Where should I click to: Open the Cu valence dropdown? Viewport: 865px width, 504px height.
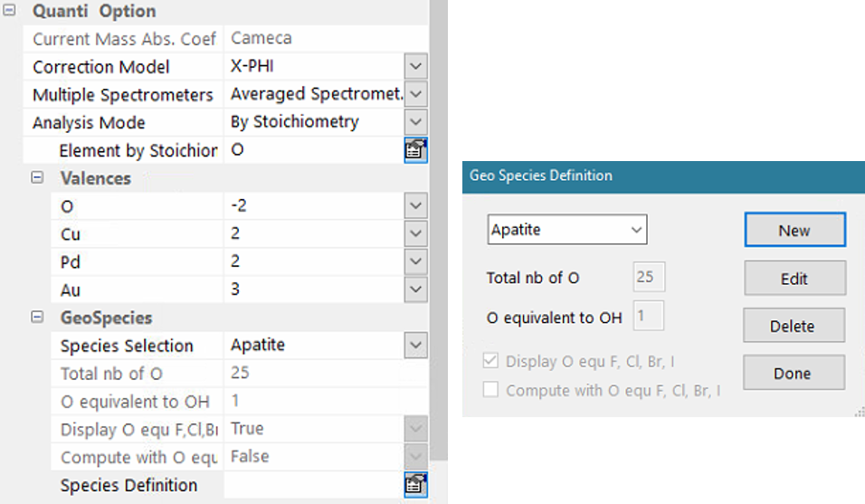415,234
